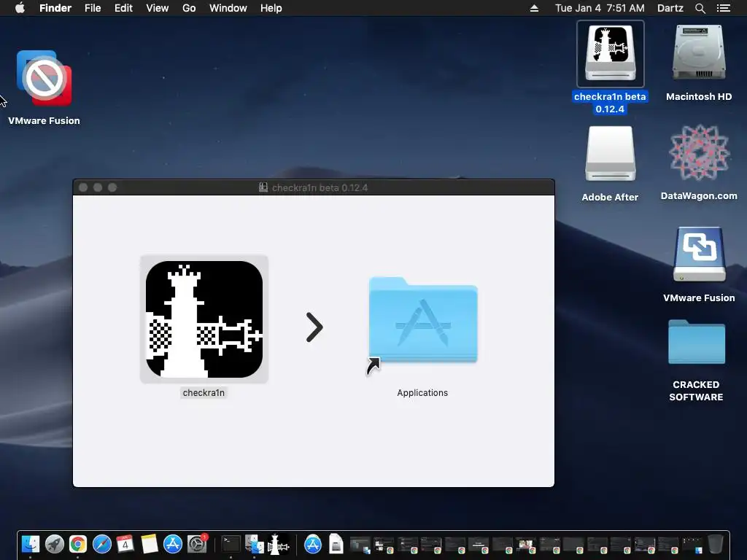This screenshot has height=560, width=747.
Task: Select the VMware Fusion app icon with prohibited sign
Action: click(44, 79)
